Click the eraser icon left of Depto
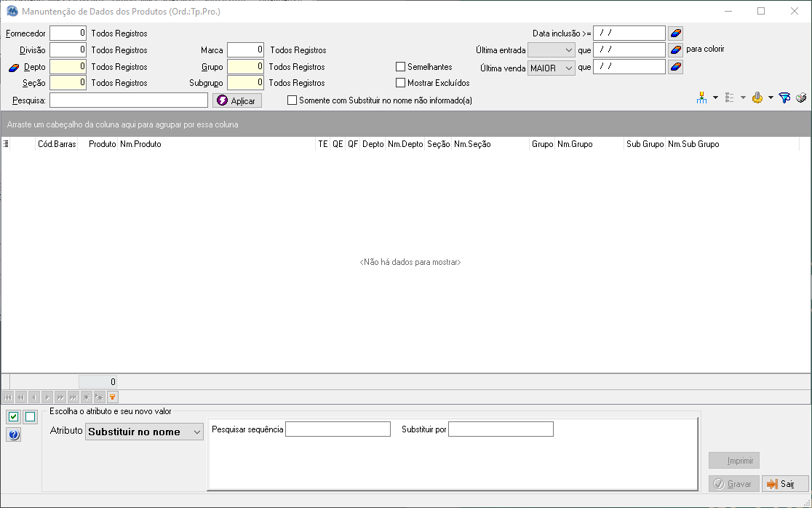The image size is (812, 508). coord(14,67)
